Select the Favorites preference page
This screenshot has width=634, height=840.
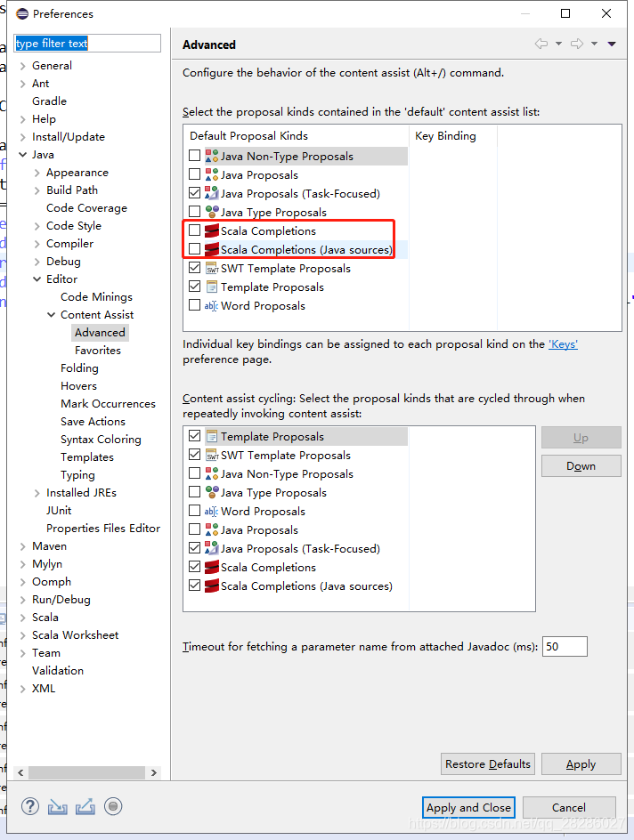click(x=98, y=350)
